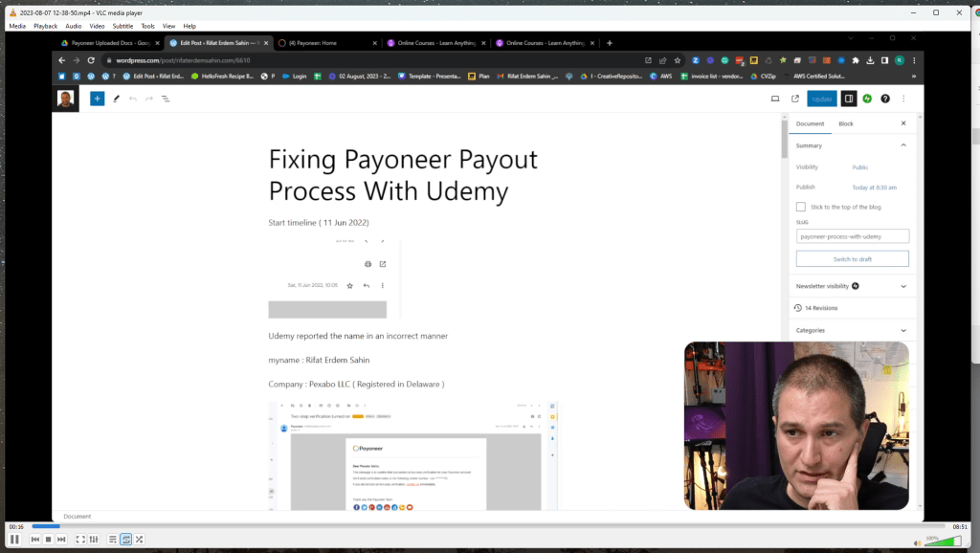
Task: Open the browser extensions puzzle icon
Action: (x=856, y=60)
